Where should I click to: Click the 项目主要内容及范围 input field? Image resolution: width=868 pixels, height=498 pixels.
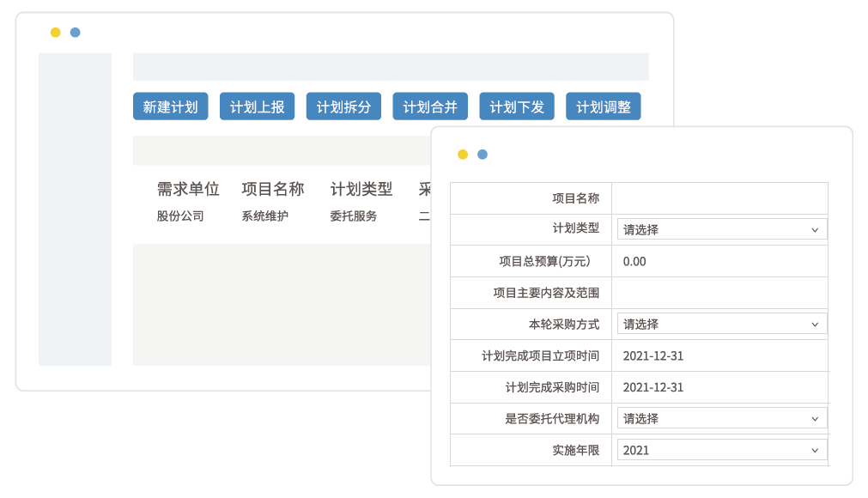(719, 293)
